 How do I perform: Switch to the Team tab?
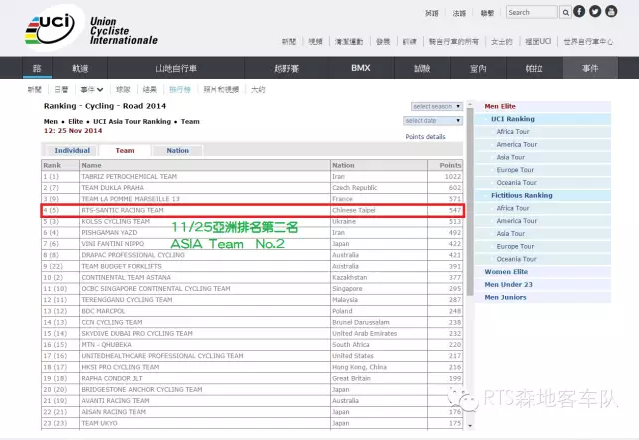(125, 150)
